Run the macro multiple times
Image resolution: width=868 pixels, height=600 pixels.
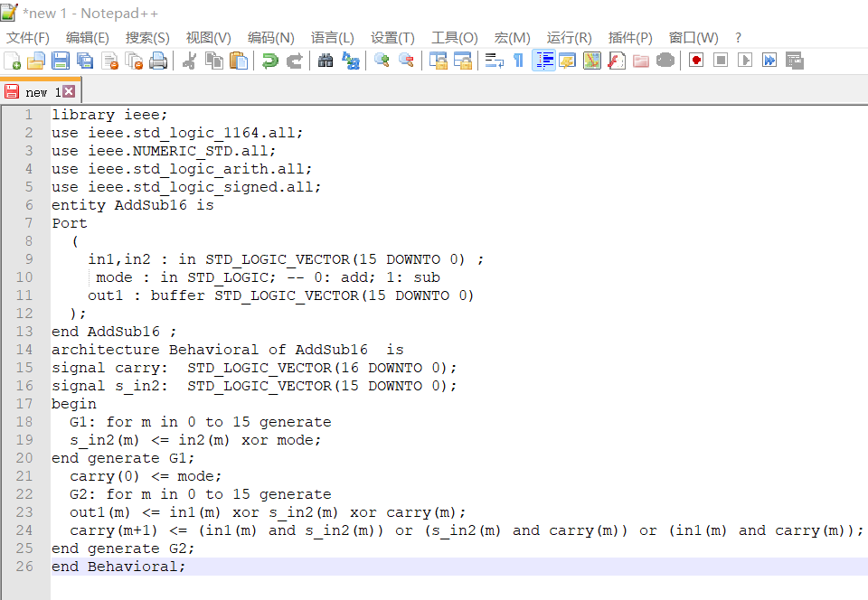tap(769, 61)
